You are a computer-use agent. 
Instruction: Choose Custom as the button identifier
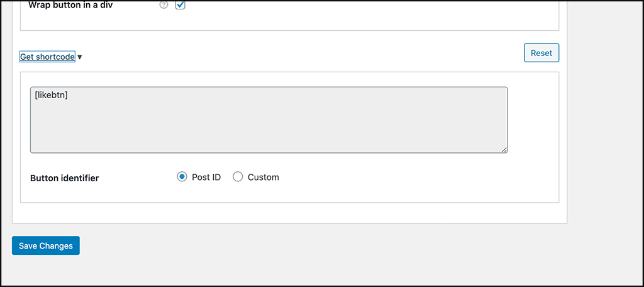(x=238, y=177)
